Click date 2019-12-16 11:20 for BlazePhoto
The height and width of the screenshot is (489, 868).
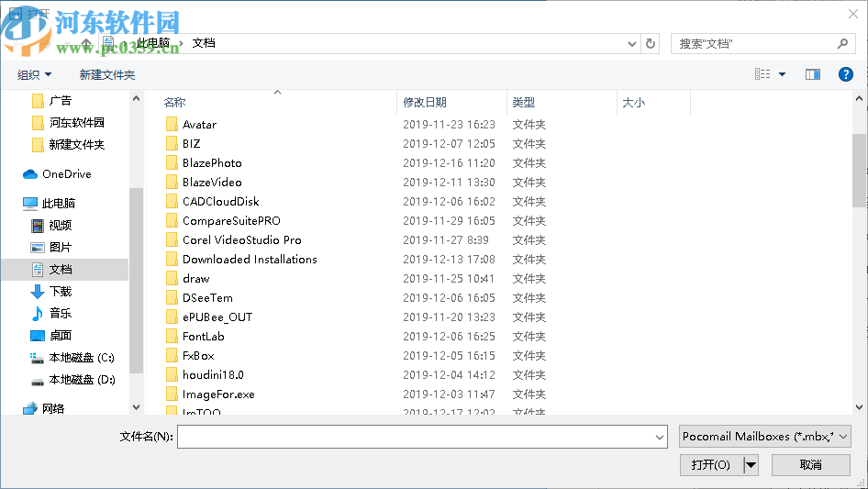click(449, 163)
